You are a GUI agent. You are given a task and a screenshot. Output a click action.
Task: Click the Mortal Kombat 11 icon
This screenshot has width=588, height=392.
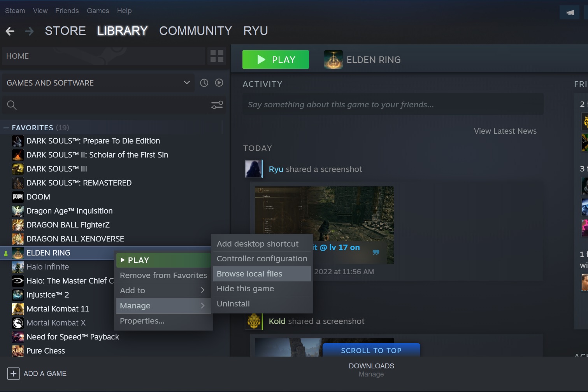point(18,309)
